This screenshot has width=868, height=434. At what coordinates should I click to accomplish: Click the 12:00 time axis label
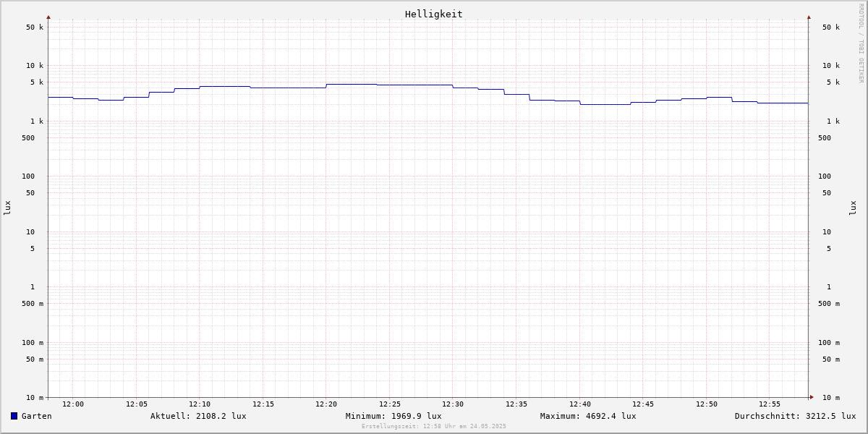(73, 404)
